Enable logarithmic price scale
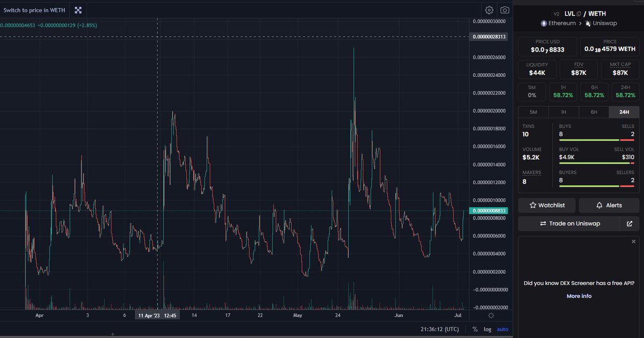Screen dimensions: 644x338 point(487,329)
